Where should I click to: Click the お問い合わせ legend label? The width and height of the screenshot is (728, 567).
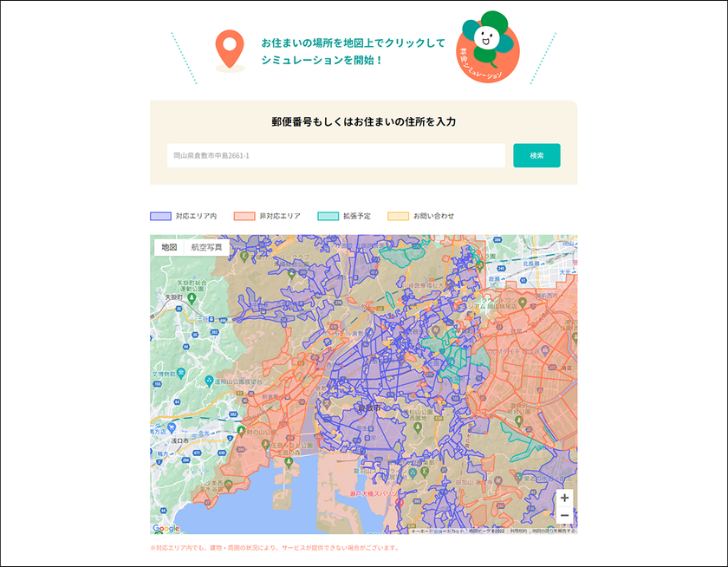coord(433,216)
